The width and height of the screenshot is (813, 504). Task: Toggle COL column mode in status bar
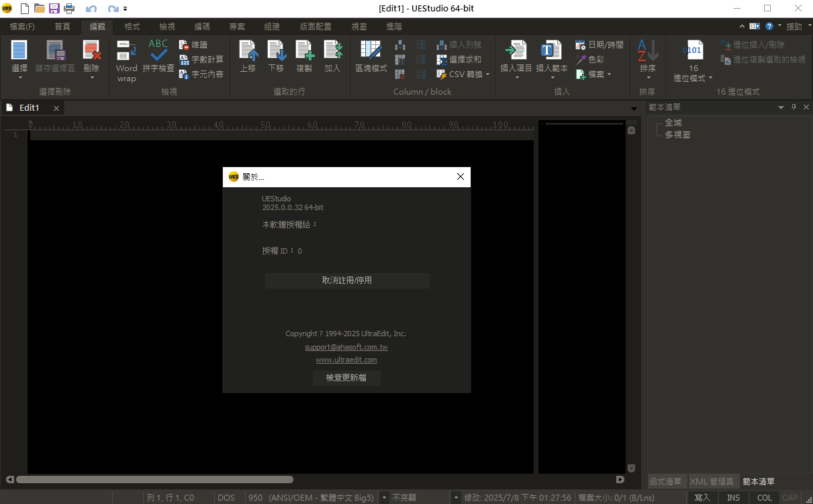[x=765, y=498]
